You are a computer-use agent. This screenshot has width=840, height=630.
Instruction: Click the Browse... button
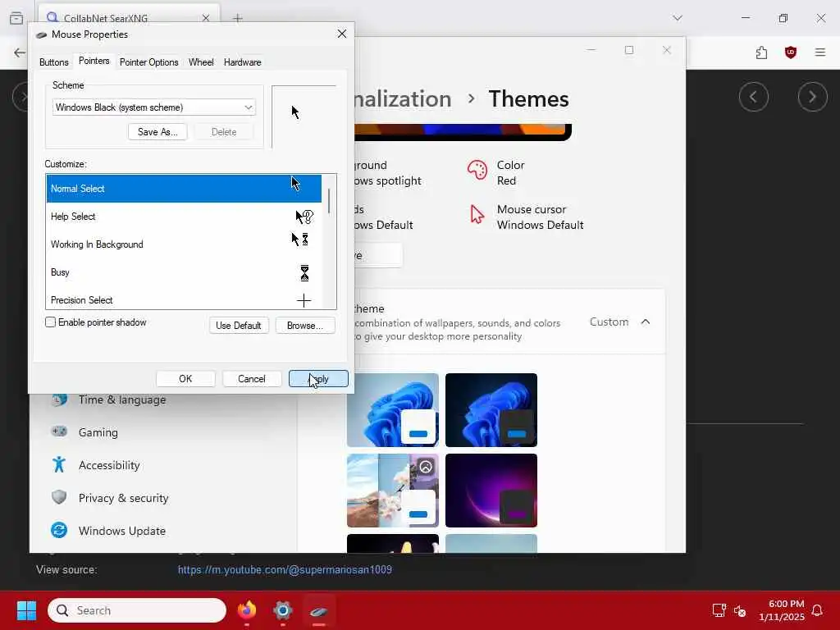tap(305, 325)
